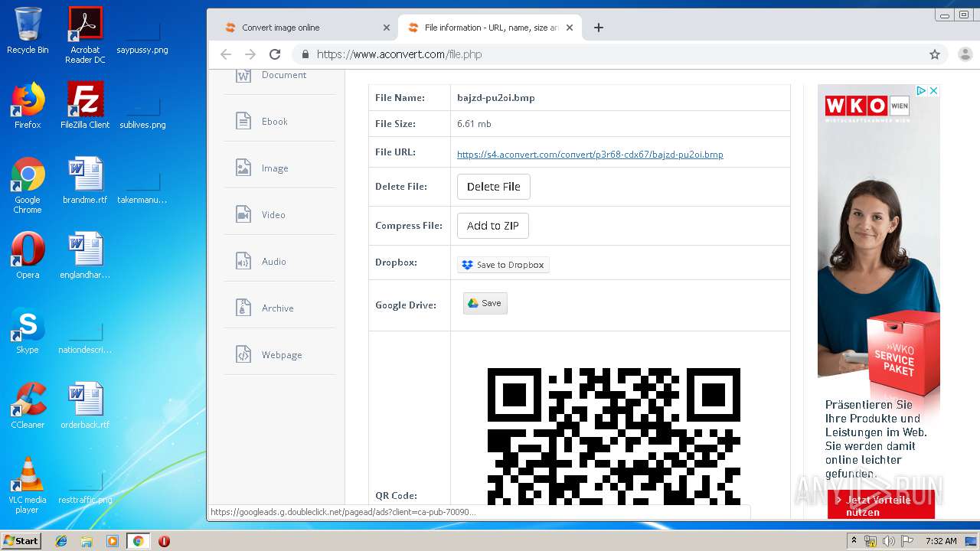Go forward in browser history
Viewport: 980px width, 551px height.
250,54
